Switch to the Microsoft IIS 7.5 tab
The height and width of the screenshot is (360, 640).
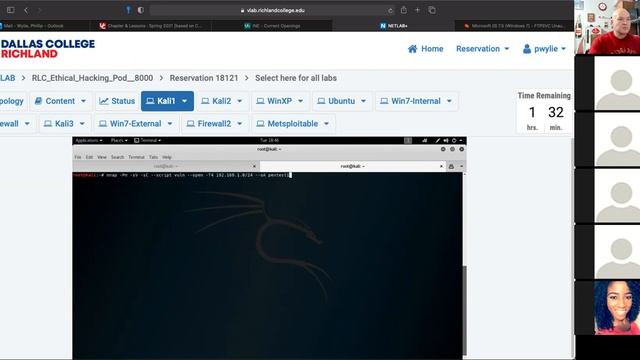(514, 26)
